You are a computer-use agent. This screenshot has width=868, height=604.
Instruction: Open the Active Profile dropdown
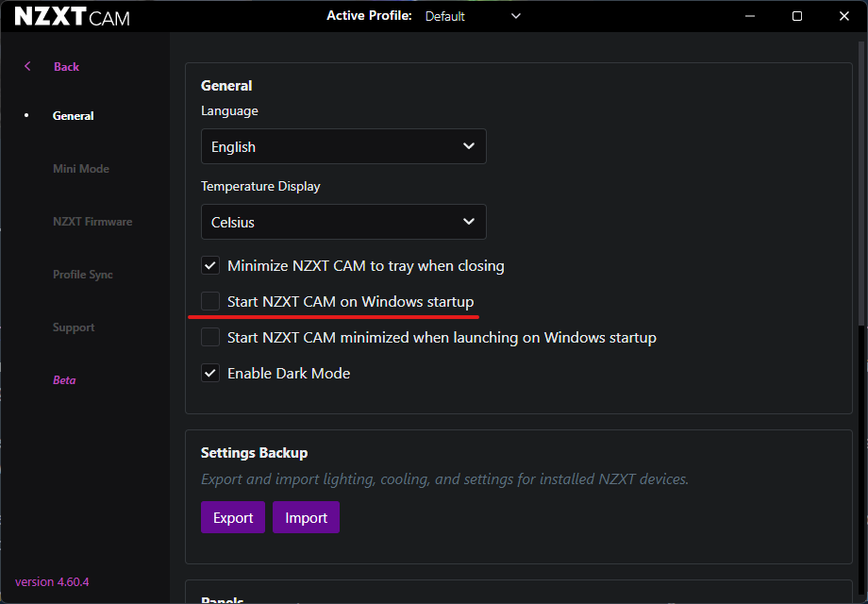473,16
